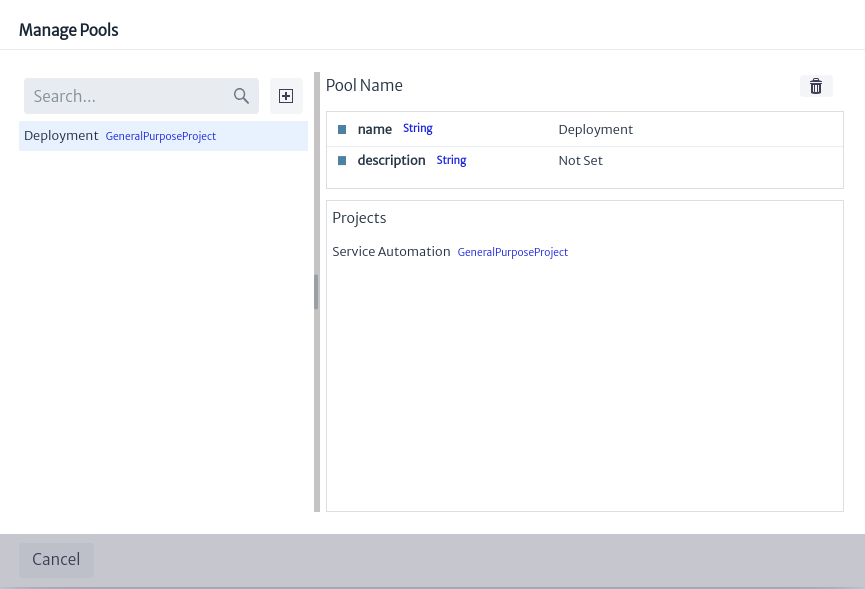Screen dimensions: 865x589
Task: Select the Deployment pool in the list
Action: (x=163, y=136)
